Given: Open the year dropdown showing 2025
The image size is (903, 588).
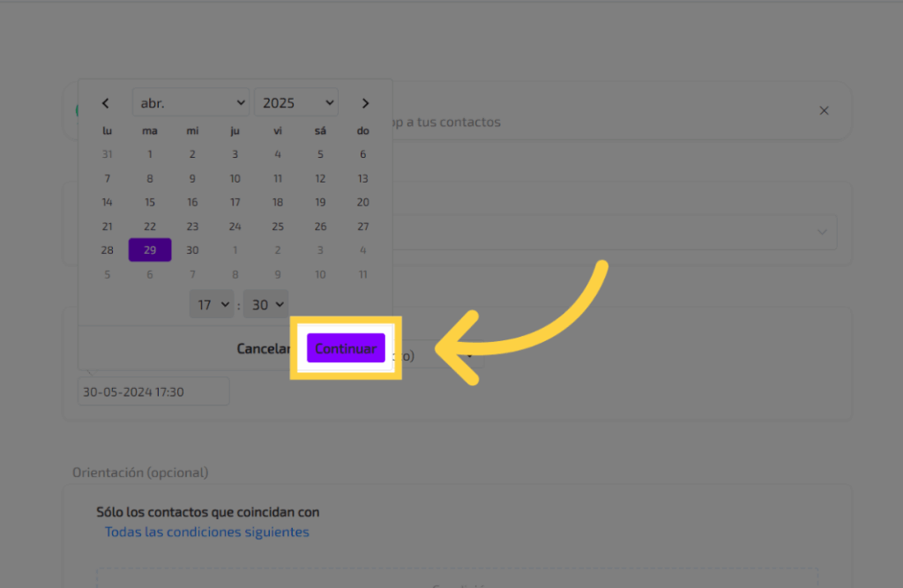Looking at the screenshot, I should coord(295,103).
